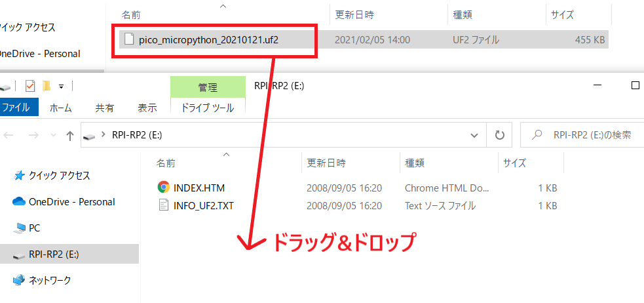Open クイック アクセス in lower navigation pane
This screenshot has width=644, height=303.
pyautogui.click(x=59, y=176)
